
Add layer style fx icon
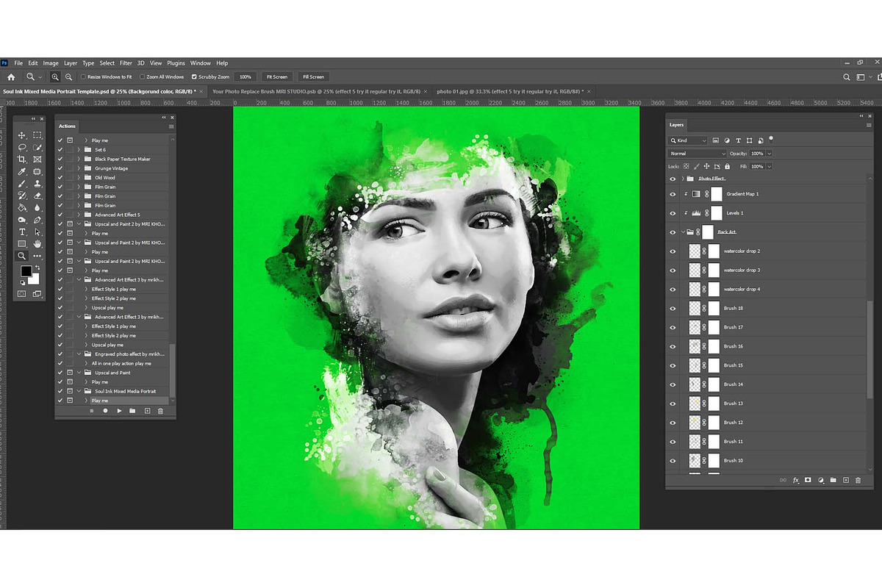tap(795, 480)
